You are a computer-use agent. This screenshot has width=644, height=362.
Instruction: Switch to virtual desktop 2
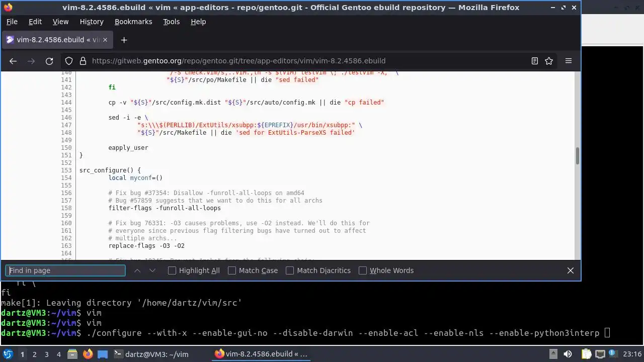35,354
